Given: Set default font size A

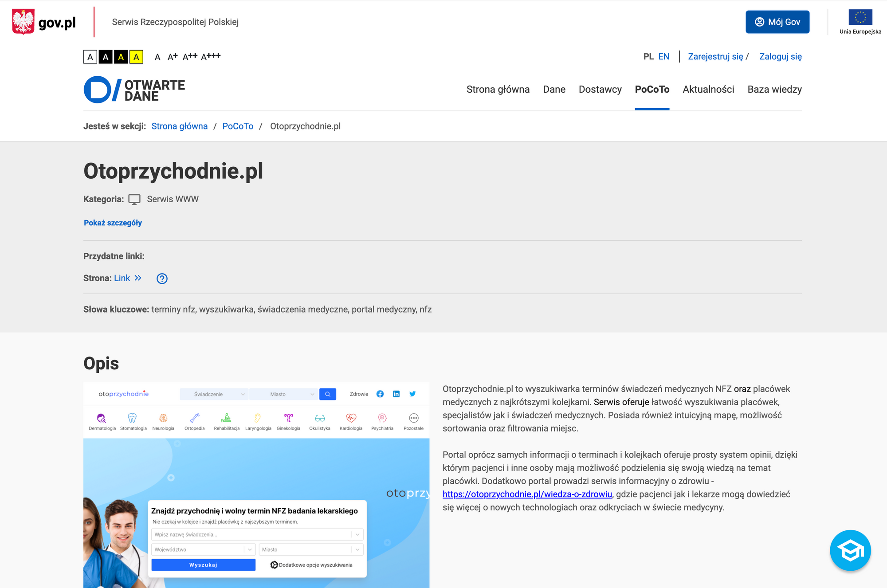Looking at the screenshot, I should click(x=157, y=57).
